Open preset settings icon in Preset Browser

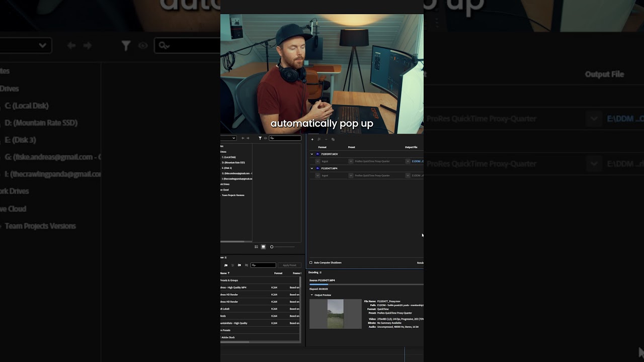(232, 265)
